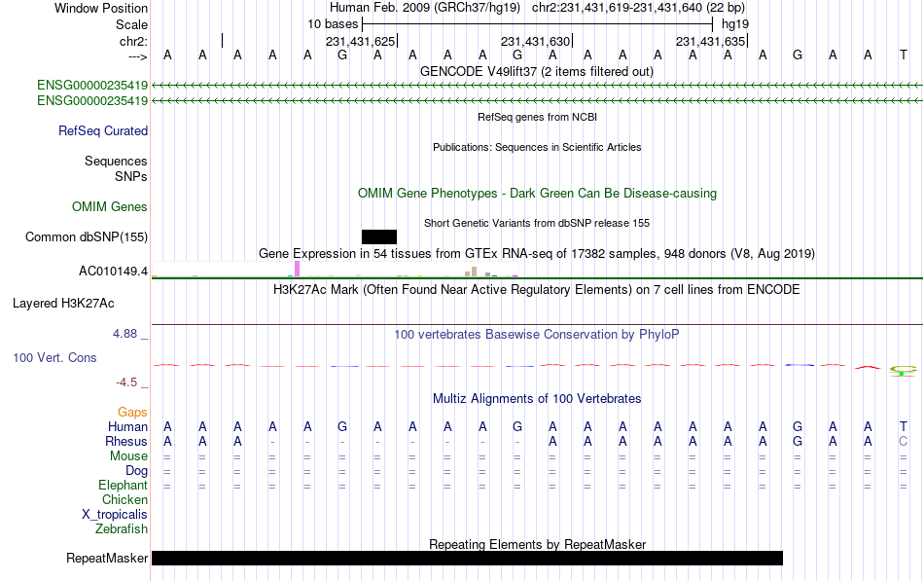924x581 pixels.
Task: Click the Zebrafish species row label
Action: point(122,529)
